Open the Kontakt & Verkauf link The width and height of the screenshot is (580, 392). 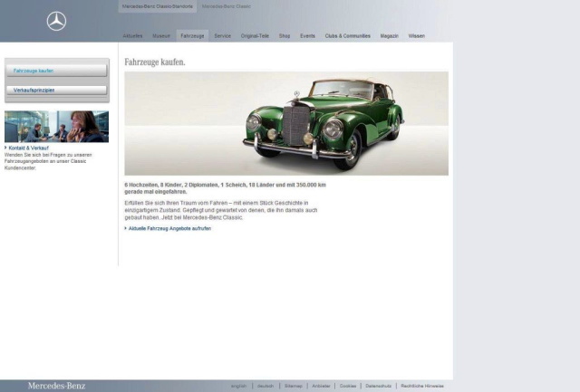click(x=29, y=148)
